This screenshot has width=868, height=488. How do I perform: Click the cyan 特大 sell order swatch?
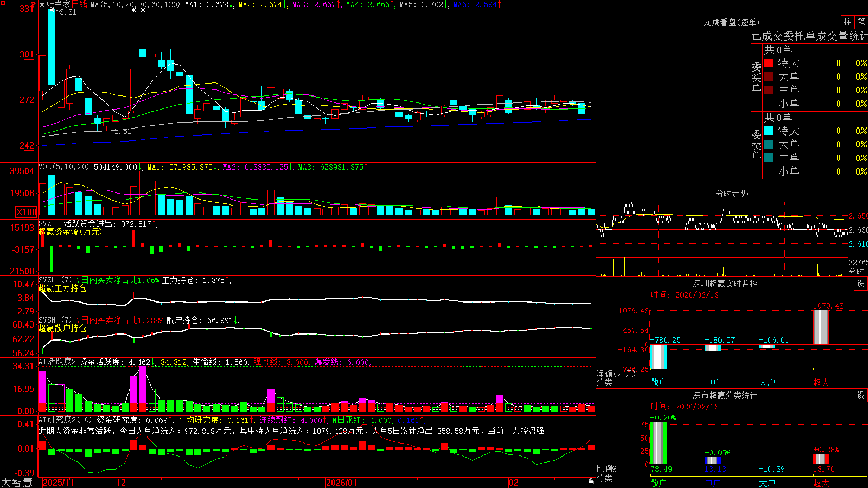(768, 131)
